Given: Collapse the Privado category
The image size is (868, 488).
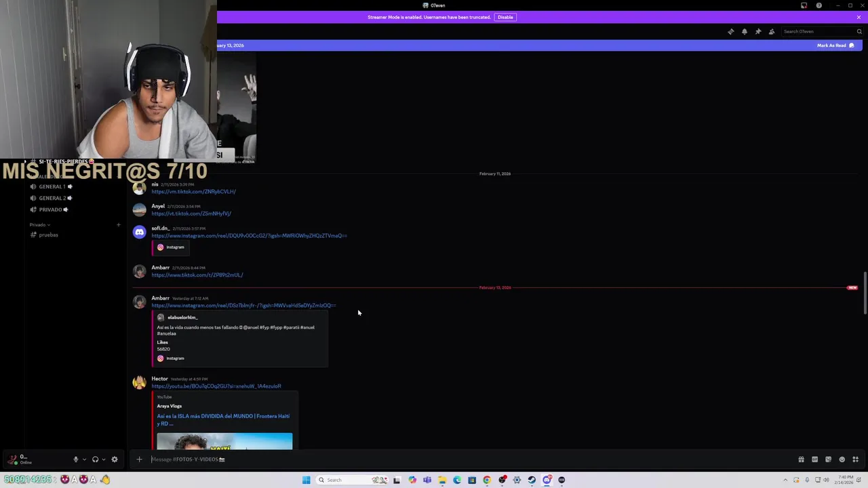Looking at the screenshot, I should click(x=39, y=224).
